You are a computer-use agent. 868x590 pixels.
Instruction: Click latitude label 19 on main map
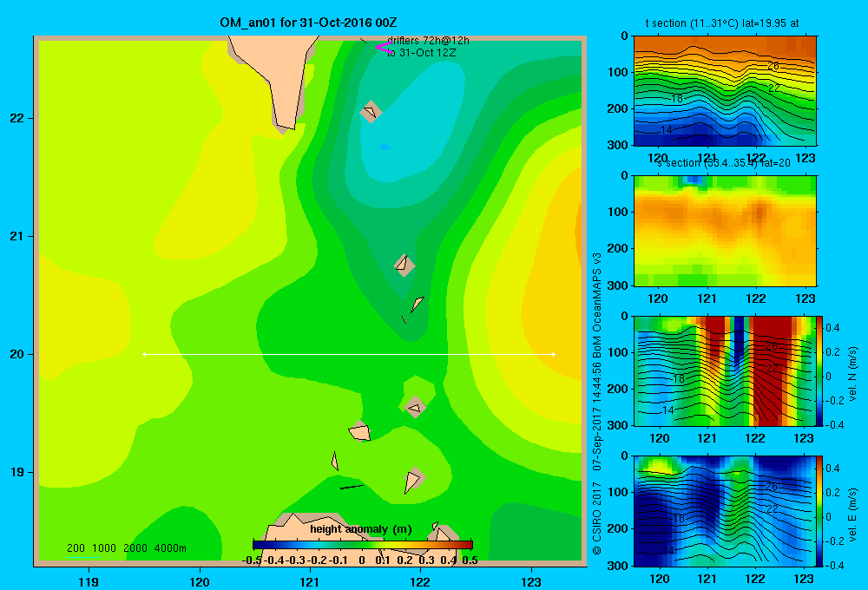click(x=17, y=472)
